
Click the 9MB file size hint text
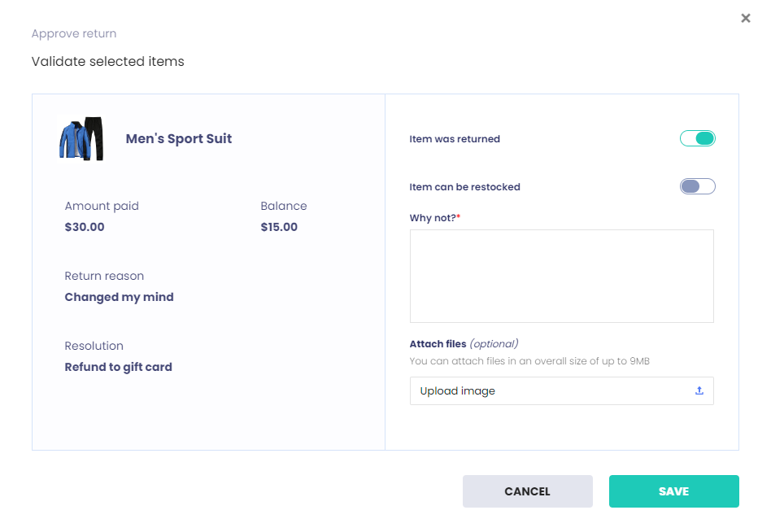tap(529, 361)
